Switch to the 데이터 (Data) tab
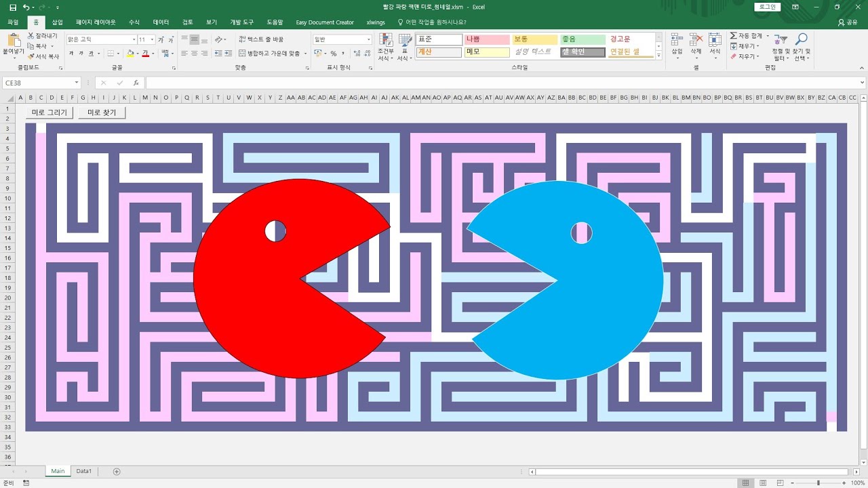 coord(161,22)
